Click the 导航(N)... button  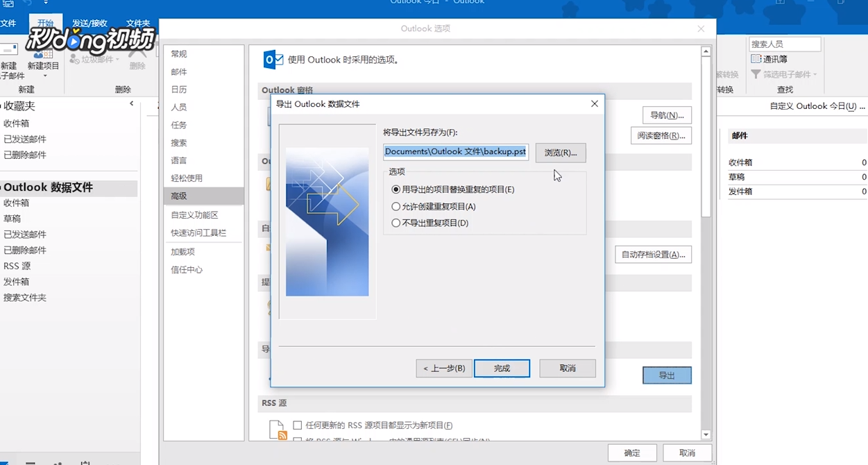[667, 115]
